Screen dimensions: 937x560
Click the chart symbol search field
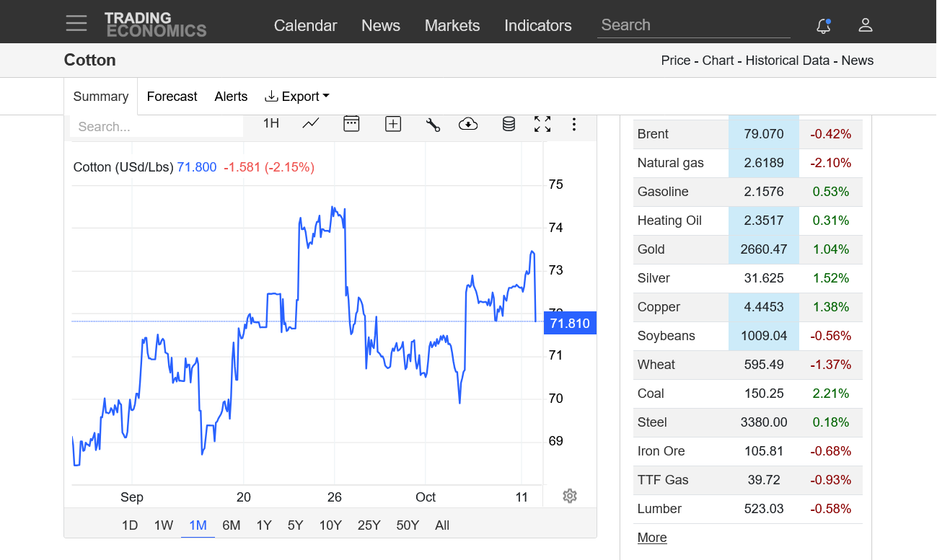coord(157,127)
